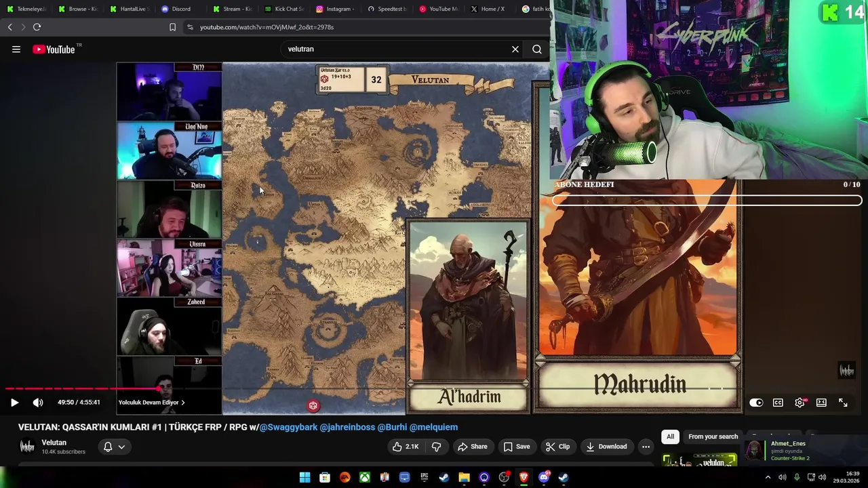The height and width of the screenshot is (488, 868).
Task: Toggle closed captions CC button
Action: coord(778,403)
